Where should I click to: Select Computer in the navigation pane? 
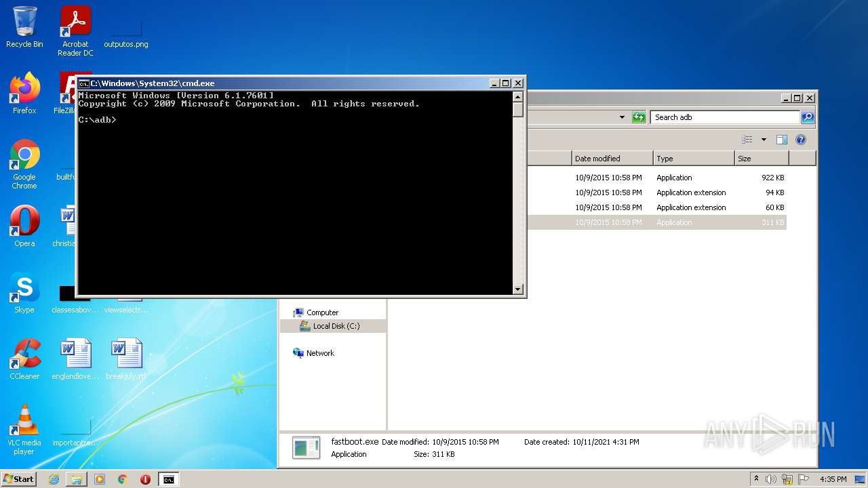pos(322,312)
